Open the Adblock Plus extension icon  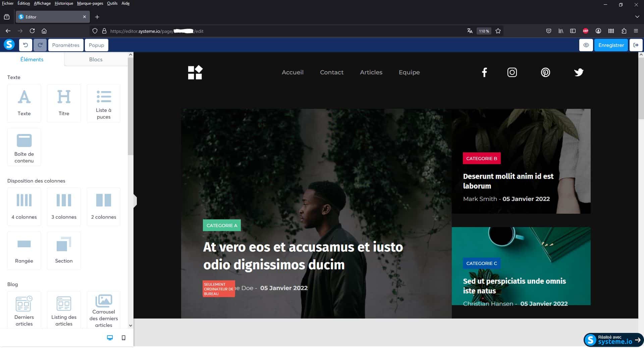[586, 31]
